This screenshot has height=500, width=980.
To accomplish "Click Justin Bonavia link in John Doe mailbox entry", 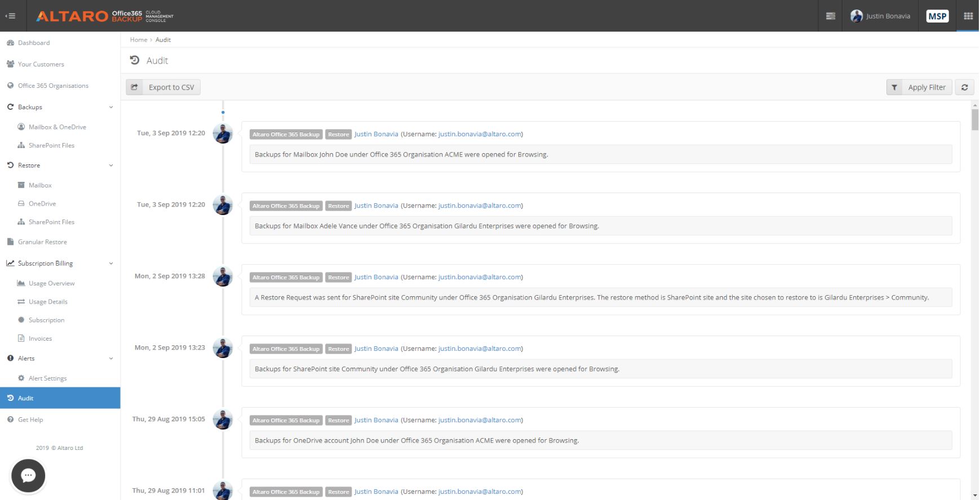I will pyautogui.click(x=376, y=135).
